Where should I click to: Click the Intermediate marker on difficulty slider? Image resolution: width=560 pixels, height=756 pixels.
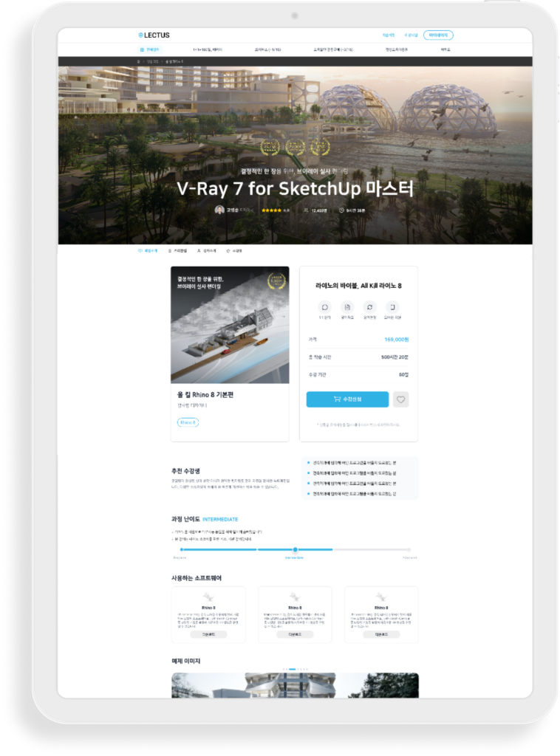296,549
